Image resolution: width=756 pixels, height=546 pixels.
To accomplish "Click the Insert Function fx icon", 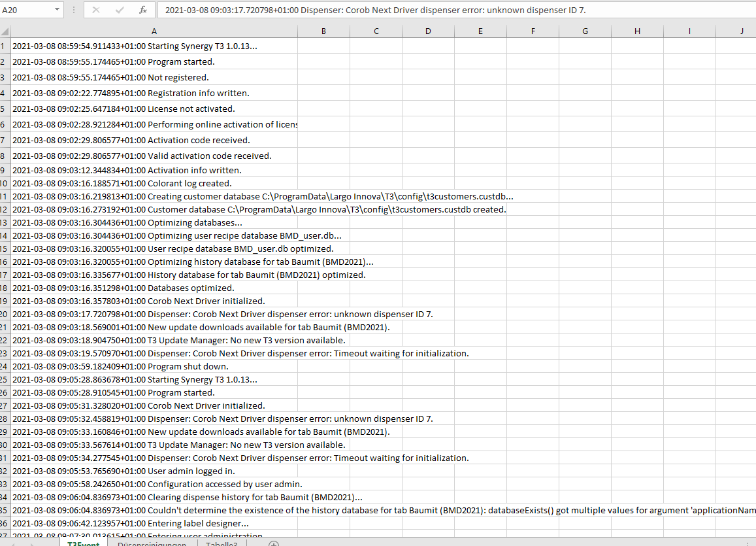I will [x=142, y=10].
